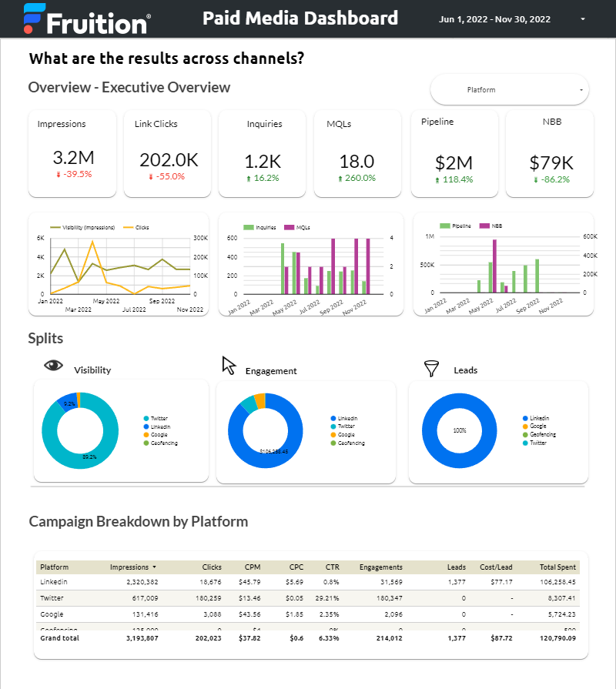Click the down arrow beside -86.2%
The height and width of the screenshot is (689, 616).
[x=536, y=180]
